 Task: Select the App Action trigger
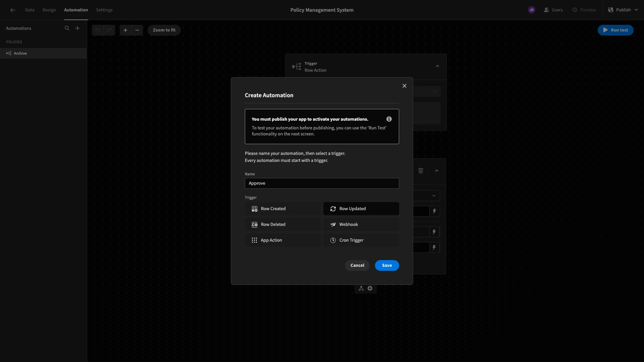283,240
